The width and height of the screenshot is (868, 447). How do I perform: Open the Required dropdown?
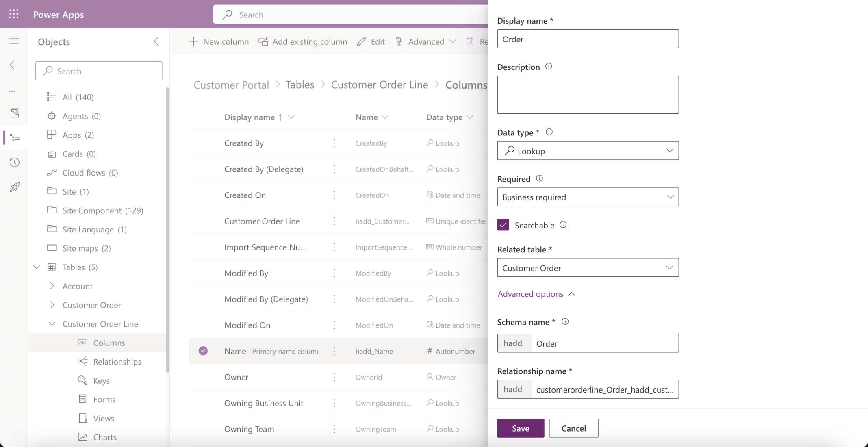click(588, 197)
